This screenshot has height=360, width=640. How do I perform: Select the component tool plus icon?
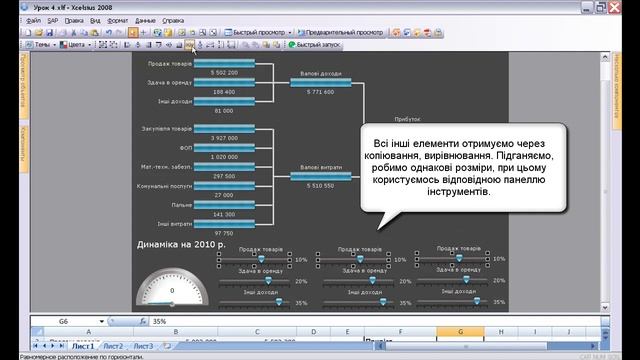tap(143, 33)
